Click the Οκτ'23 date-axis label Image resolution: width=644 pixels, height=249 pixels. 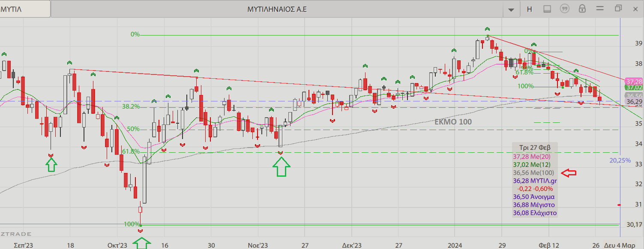(x=117, y=245)
